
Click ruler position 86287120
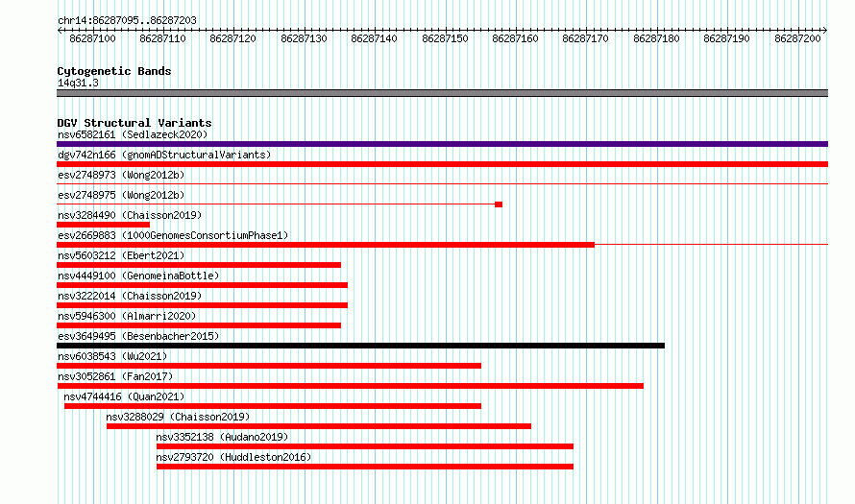(232, 38)
